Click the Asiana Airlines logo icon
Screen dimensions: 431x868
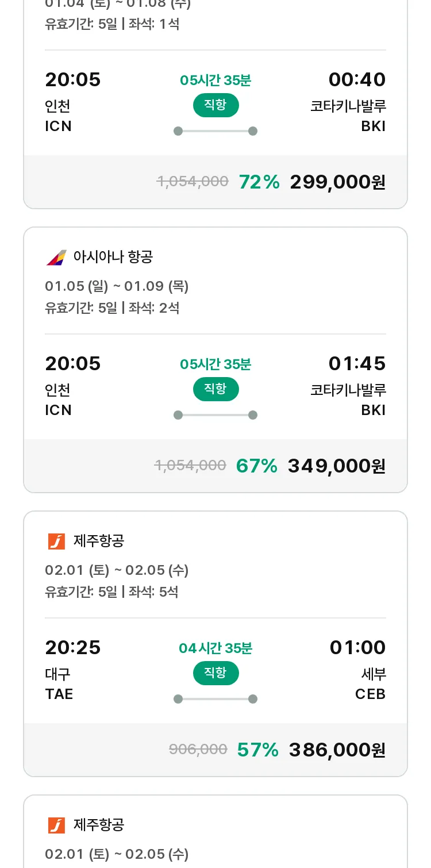coord(56,257)
